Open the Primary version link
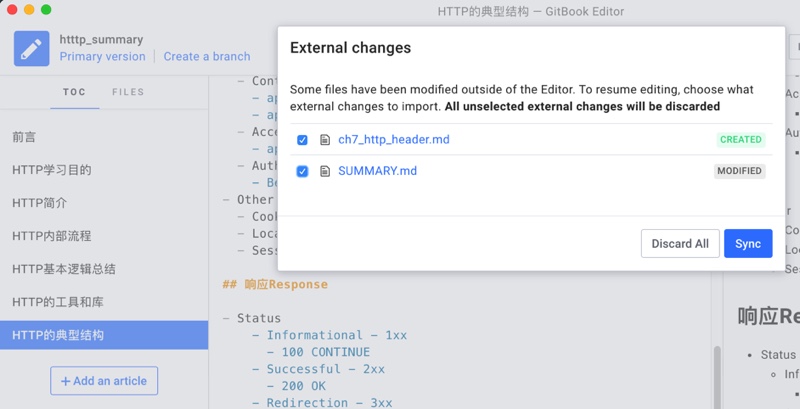This screenshot has height=409, width=800. pyautogui.click(x=102, y=57)
